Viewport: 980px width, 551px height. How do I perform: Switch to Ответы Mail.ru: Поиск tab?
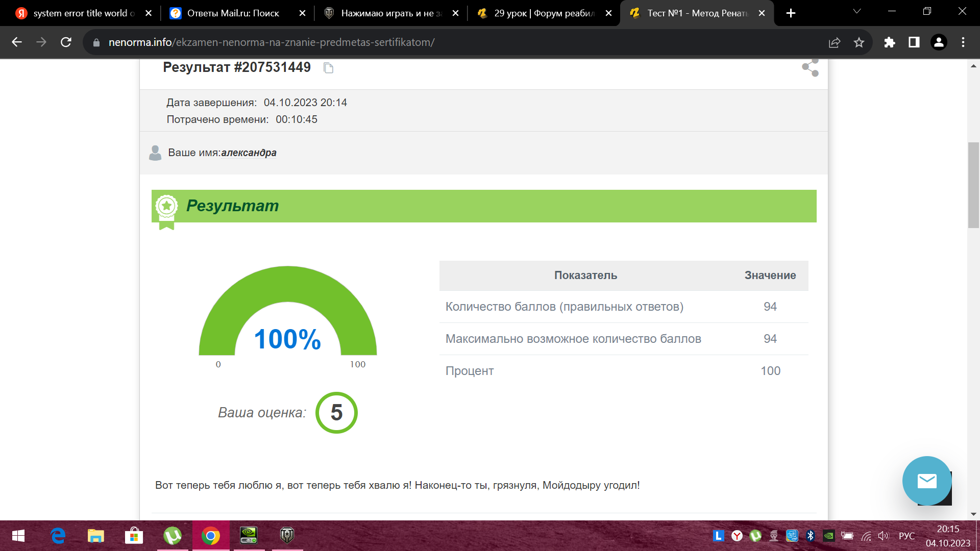tap(233, 13)
